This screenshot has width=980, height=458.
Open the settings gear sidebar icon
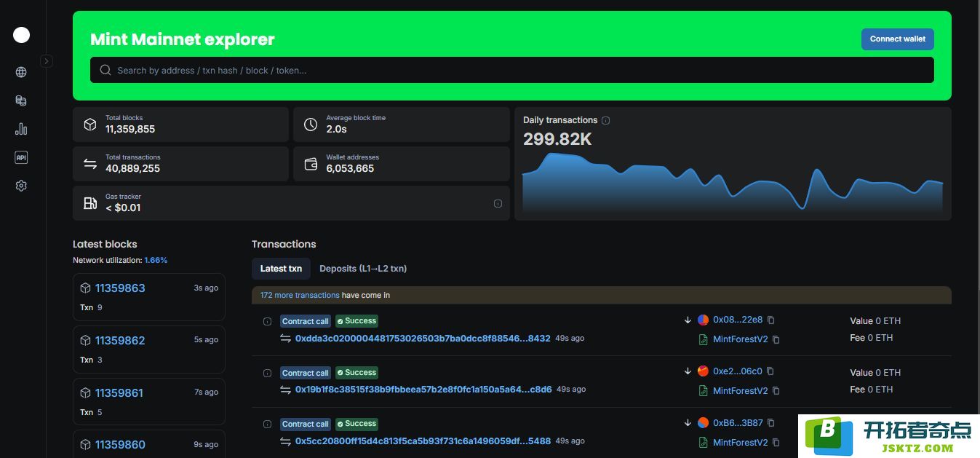coord(21,186)
